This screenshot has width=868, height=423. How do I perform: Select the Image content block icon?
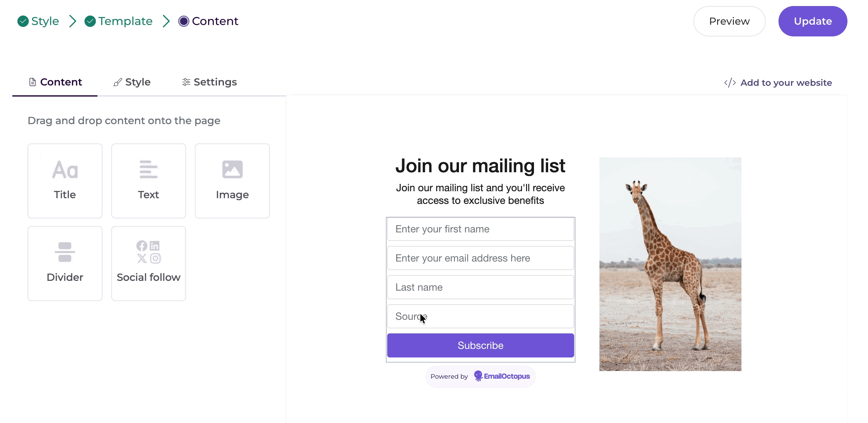click(232, 169)
